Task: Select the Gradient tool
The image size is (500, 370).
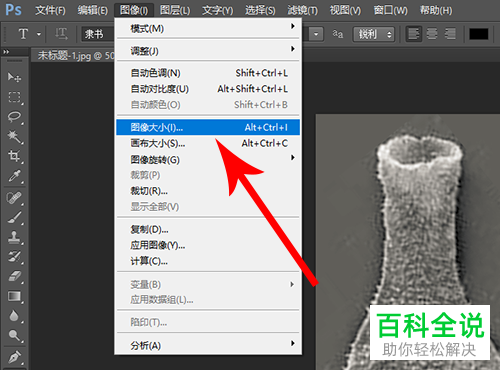Action: coord(14,296)
